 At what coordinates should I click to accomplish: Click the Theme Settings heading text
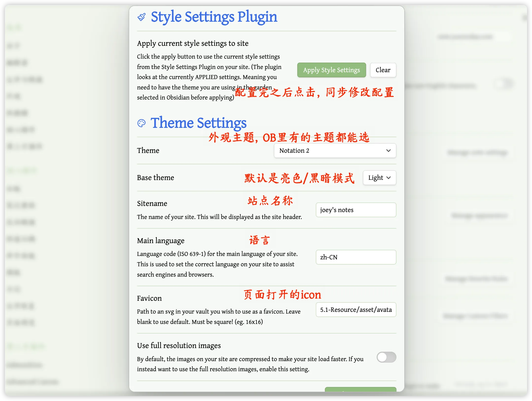pos(198,123)
